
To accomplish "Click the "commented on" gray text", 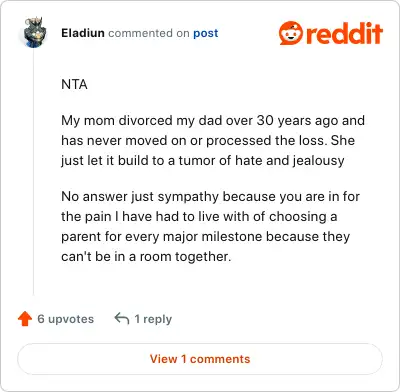I will click(149, 33).
